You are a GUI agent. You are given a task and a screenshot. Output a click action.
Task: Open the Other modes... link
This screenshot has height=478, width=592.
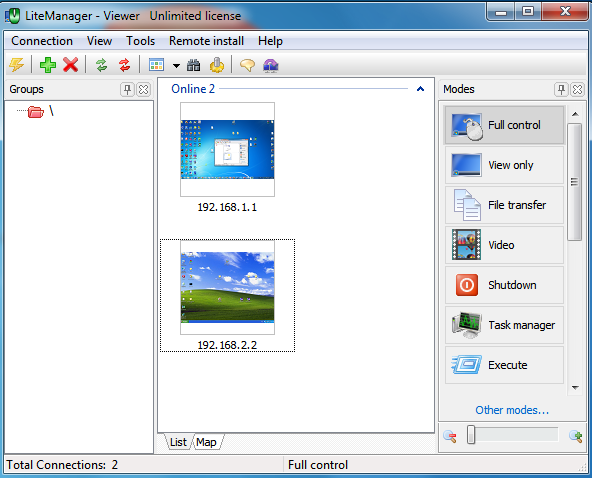[512, 410]
